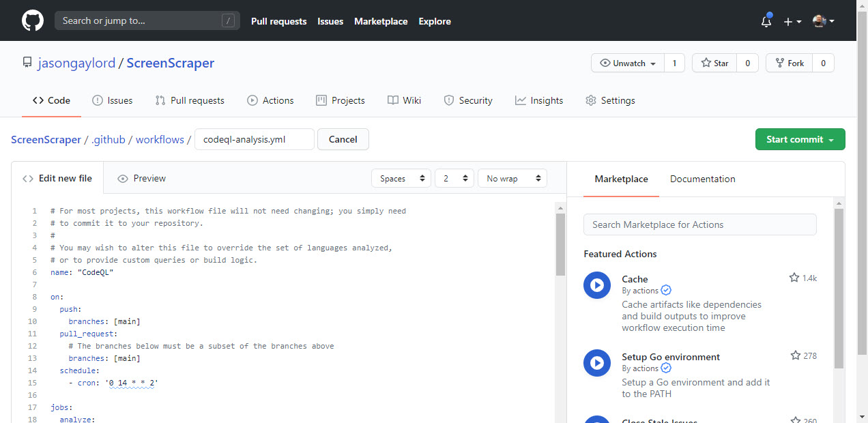868x423 pixels.
Task: Switch to Edit new file tab
Action: click(x=57, y=178)
